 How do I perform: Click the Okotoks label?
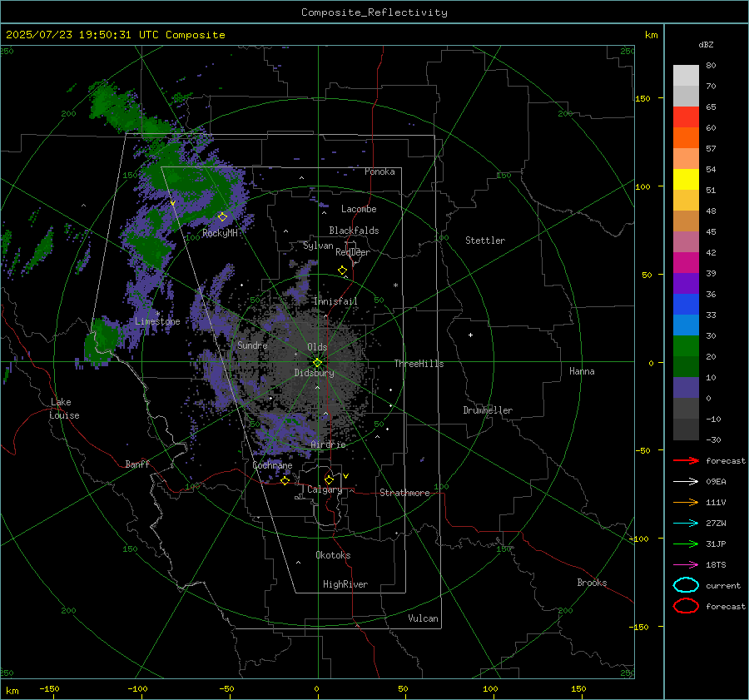333,555
